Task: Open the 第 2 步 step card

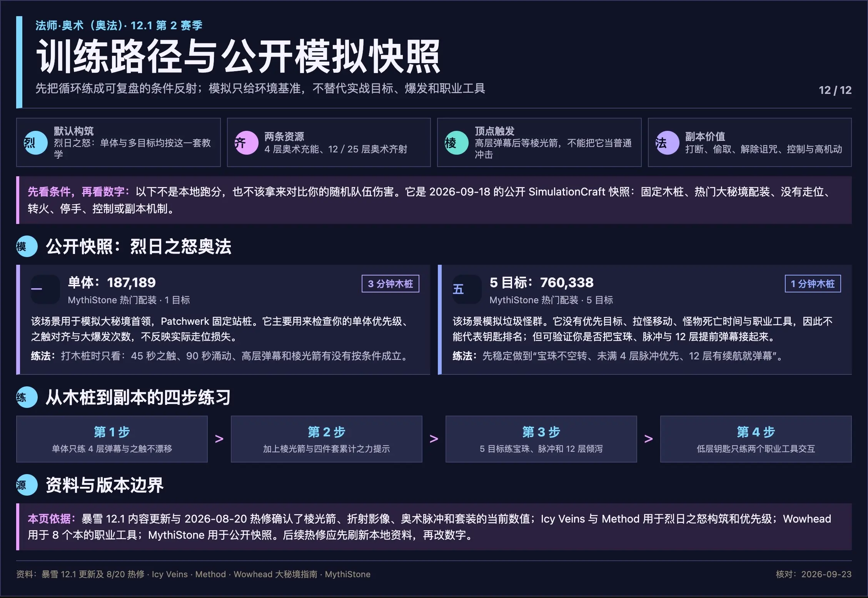Action: point(327,439)
